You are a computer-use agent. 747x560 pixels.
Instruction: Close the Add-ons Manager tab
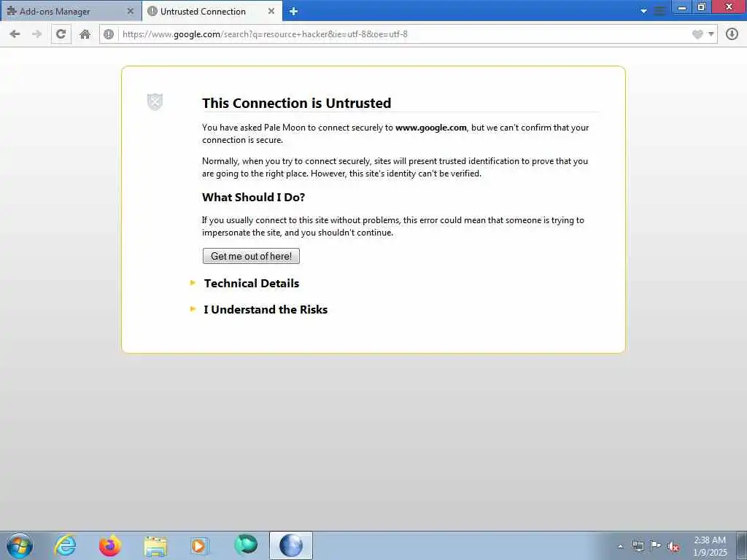(130, 11)
